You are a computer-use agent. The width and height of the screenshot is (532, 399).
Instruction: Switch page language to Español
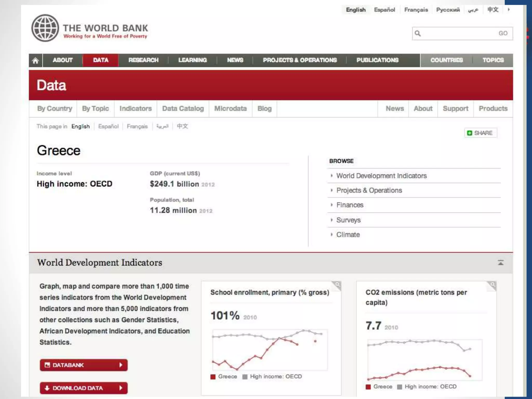click(108, 127)
